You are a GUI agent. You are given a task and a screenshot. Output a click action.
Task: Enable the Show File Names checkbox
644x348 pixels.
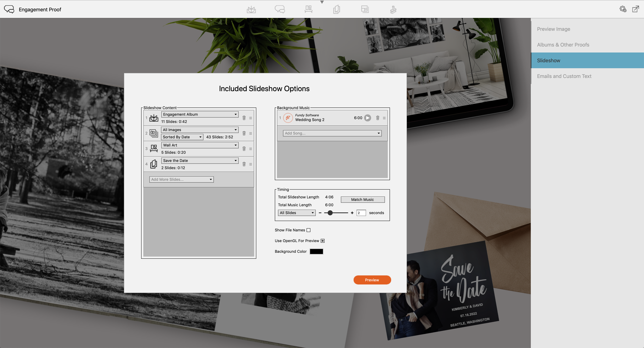tap(308, 230)
